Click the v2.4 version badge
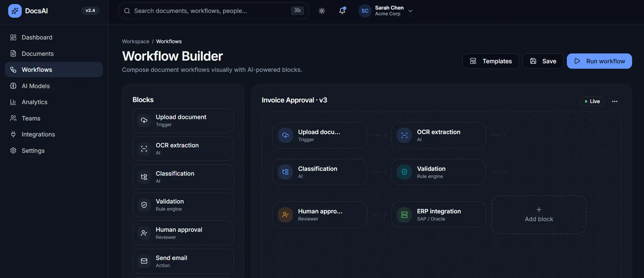The width and height of the screenshot is (644, 278). (x=90, y=11)
